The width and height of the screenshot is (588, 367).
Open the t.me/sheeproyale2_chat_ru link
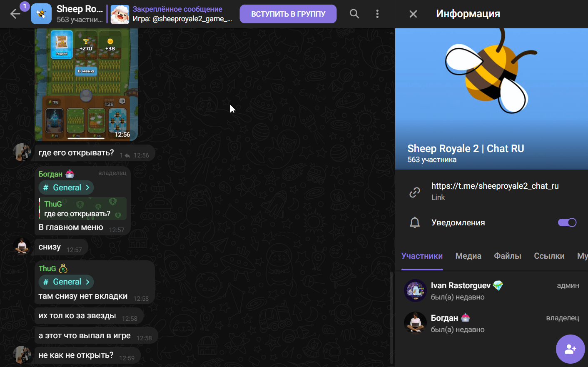tap(495, 186)
